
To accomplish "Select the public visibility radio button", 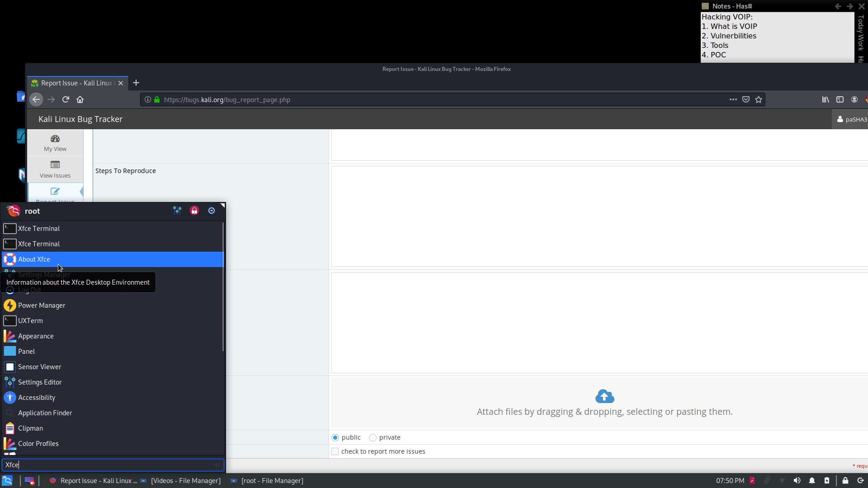I will (335, 437).
